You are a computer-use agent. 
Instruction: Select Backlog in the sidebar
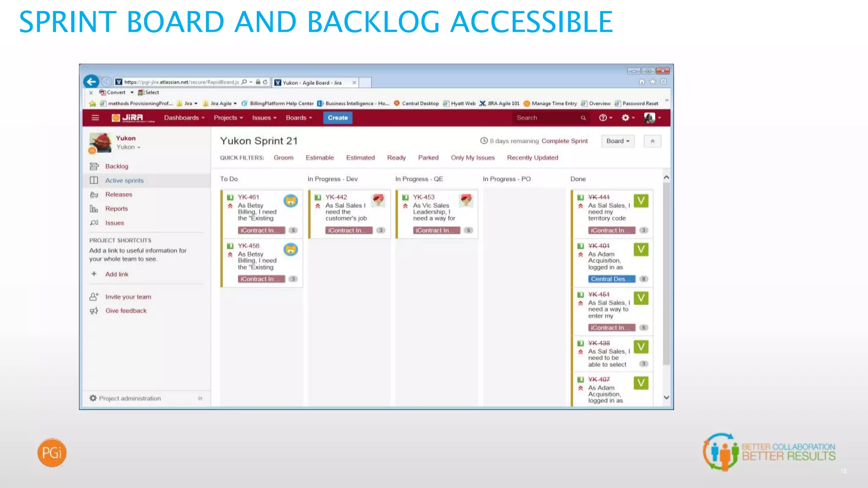click(117, 166)
